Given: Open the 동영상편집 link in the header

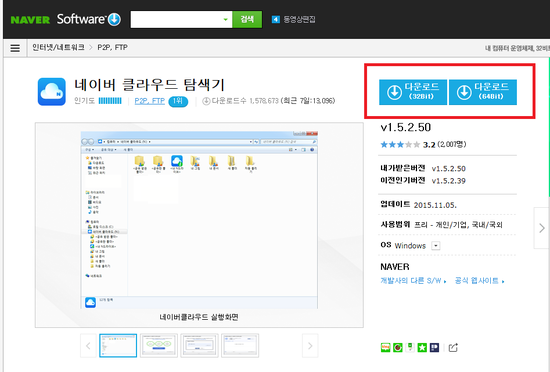Looking at the screenshot, I should 299,19.
